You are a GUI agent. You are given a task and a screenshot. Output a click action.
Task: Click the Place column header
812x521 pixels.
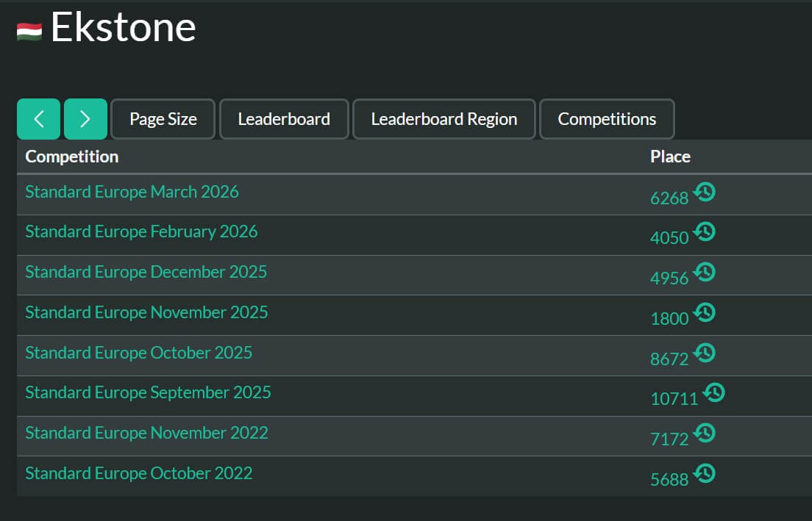click(670, 157)
